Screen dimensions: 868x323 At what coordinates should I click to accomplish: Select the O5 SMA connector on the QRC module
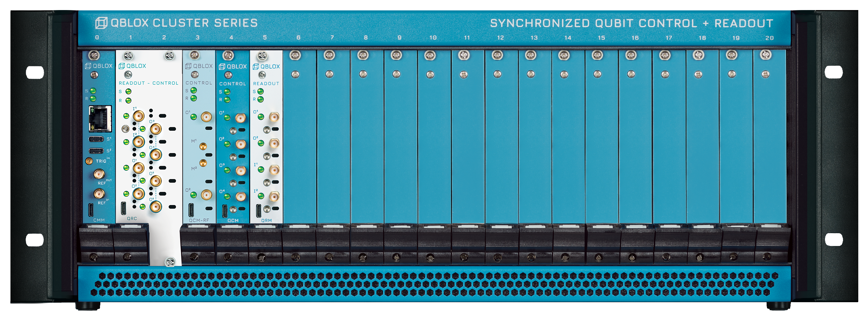[156, 181]
